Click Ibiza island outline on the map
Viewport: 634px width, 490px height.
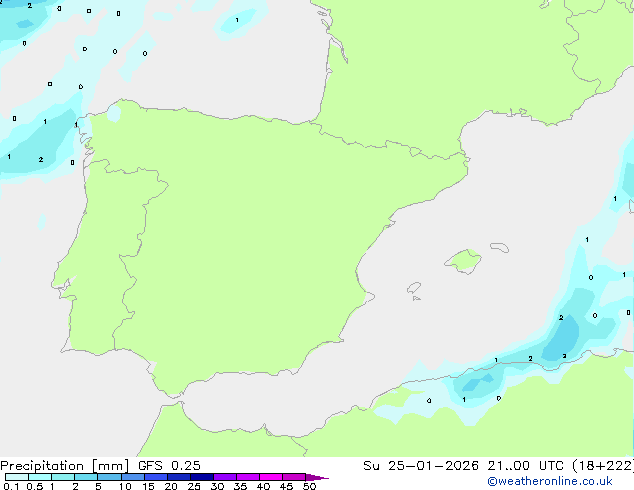pos(414,288)
